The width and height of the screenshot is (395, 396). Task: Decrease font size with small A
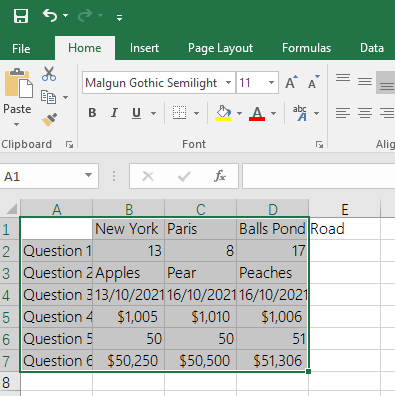[x=314, y=82]
